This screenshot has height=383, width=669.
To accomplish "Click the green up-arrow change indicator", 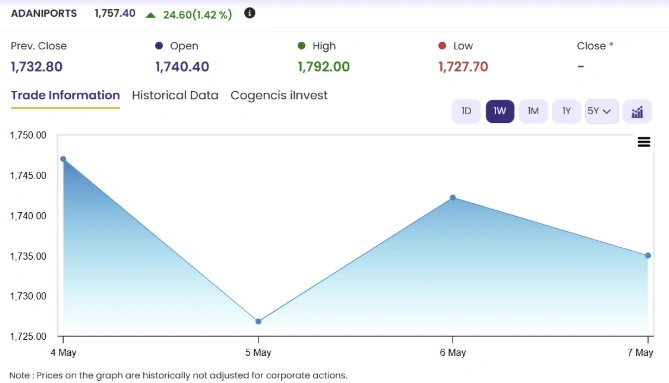I will tap(151, 15).
